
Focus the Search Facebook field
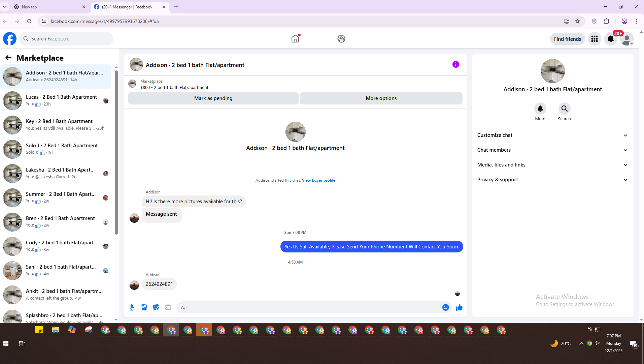pyautogui.click(x=66, y=39)
